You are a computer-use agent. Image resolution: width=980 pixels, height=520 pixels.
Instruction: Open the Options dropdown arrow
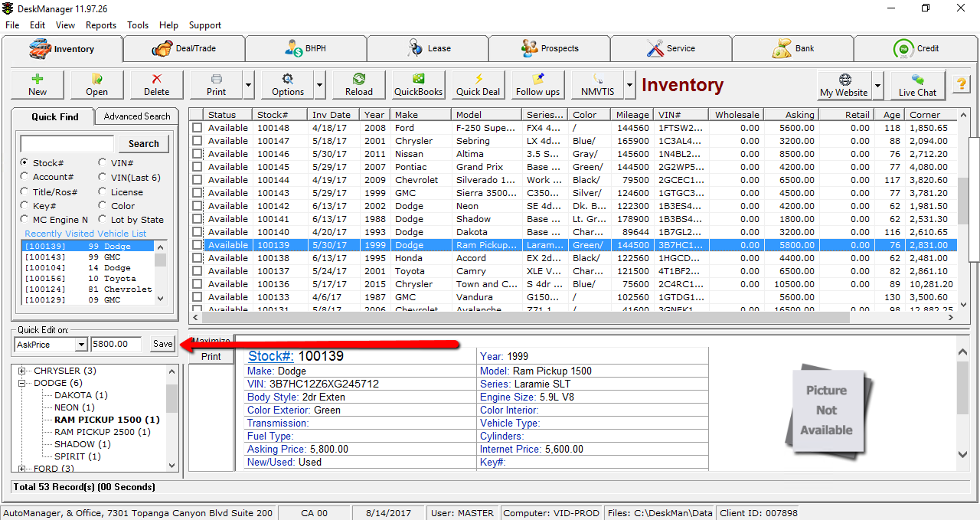pos(319,85)
